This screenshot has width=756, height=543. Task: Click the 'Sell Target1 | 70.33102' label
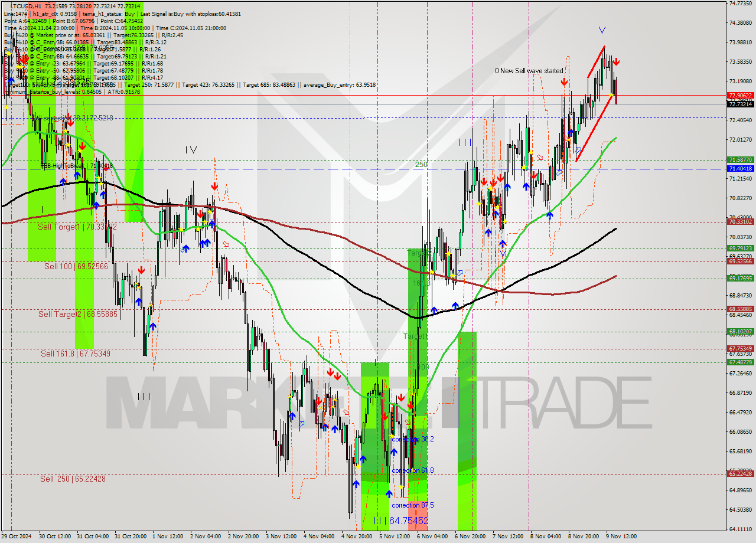(x=77, y=227)
